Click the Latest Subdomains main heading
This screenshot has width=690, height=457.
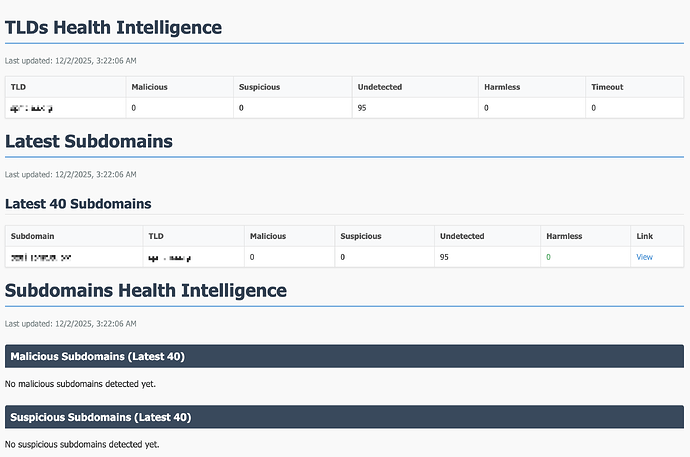(x=88, y=142)
